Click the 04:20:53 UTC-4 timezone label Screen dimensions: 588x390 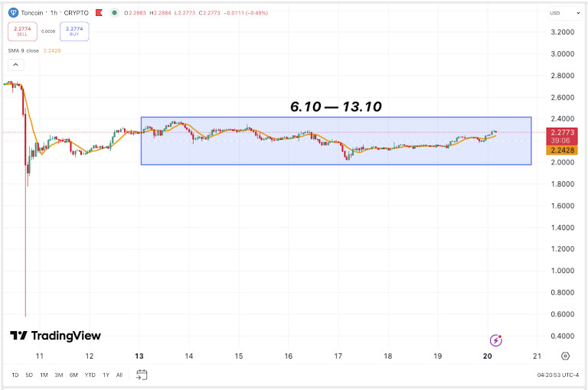pyautogui.click(x=557, y=375)
